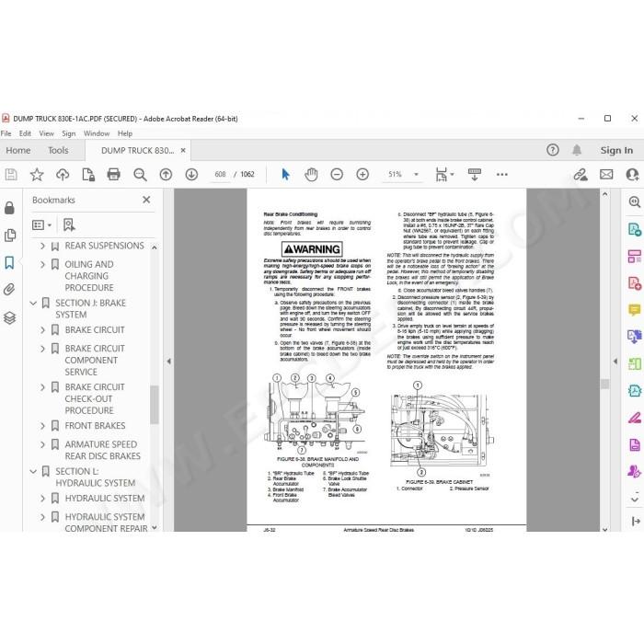Click the bookmarks panel scrollbar thumb
The width and height of the screenshot is (644, 644).
tap(154, 404)
